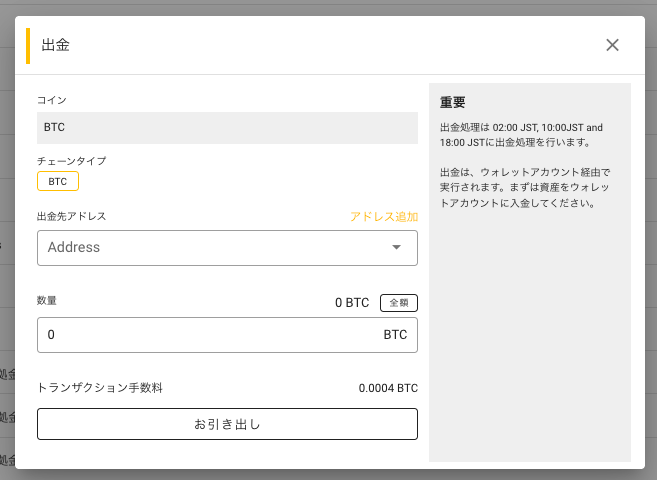Click the トランザクション手数料 label
Image resolution: width=657 pixels, height=480 pixels.
100,388
